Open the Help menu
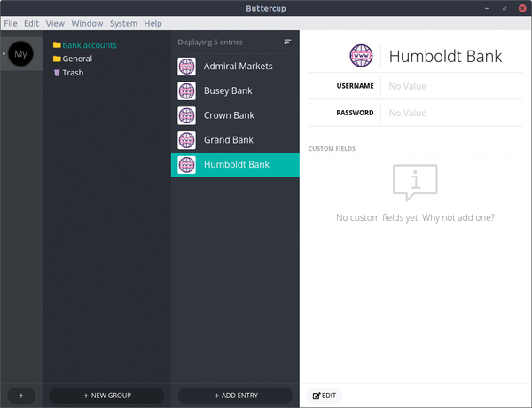The width and height of the screenshot is (532, 408). point(153,23)
